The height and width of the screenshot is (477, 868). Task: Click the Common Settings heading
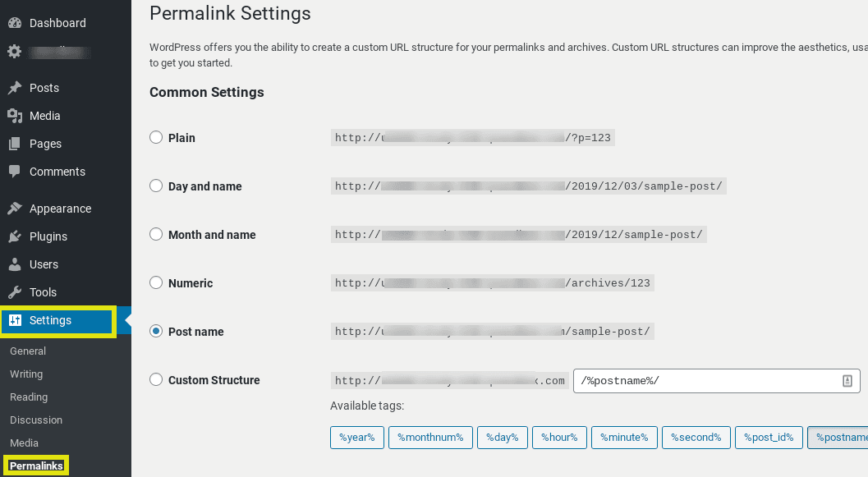(206, 93)
